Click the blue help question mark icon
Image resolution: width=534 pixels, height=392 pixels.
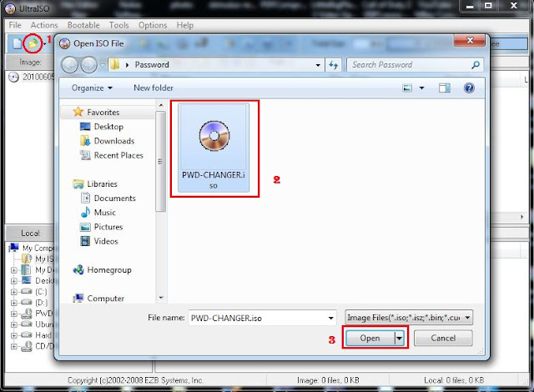pos(469,88)
